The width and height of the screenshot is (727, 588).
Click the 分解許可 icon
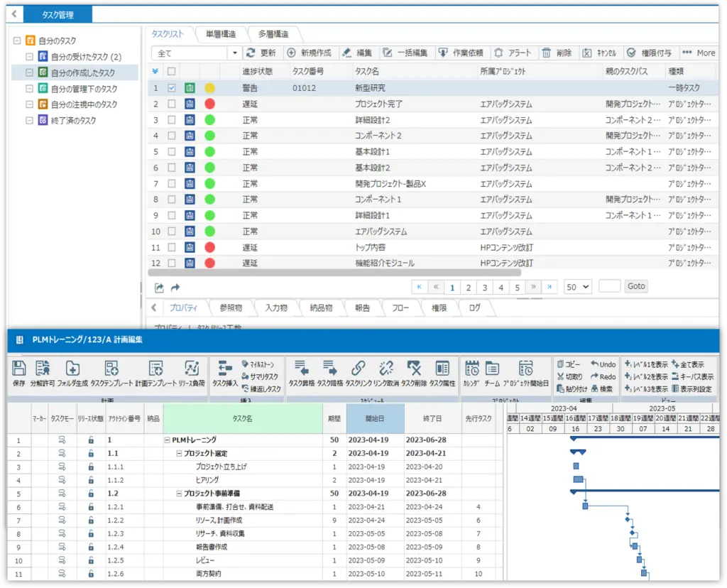pos(43,369)
